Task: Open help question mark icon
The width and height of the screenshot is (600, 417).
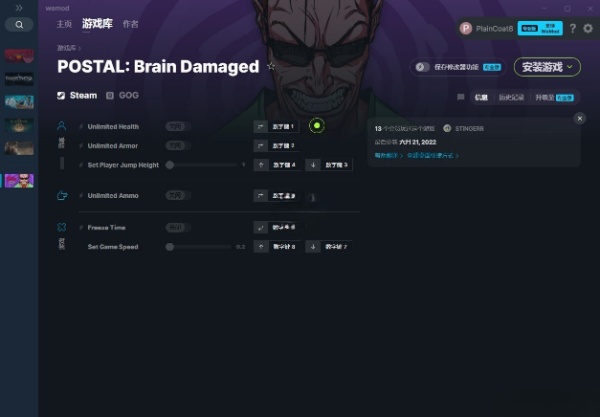Action: pos(572,29)
